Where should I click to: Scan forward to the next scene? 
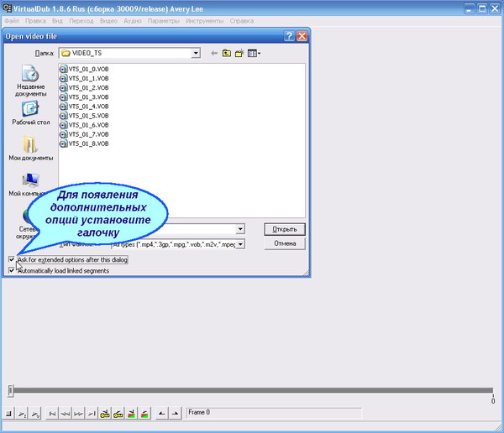click(x=144, y=414)
